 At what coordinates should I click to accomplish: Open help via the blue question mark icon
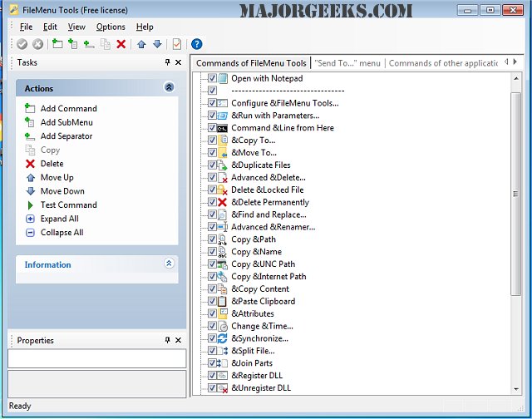[x=197, y=44]
